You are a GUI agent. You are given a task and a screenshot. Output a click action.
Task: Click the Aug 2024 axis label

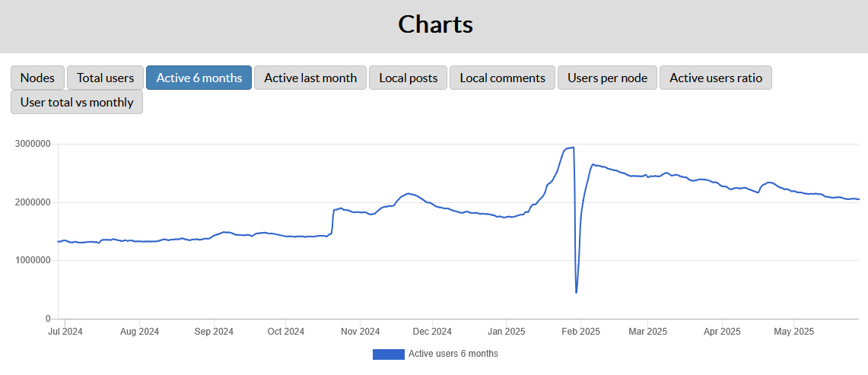pos(139,332)
